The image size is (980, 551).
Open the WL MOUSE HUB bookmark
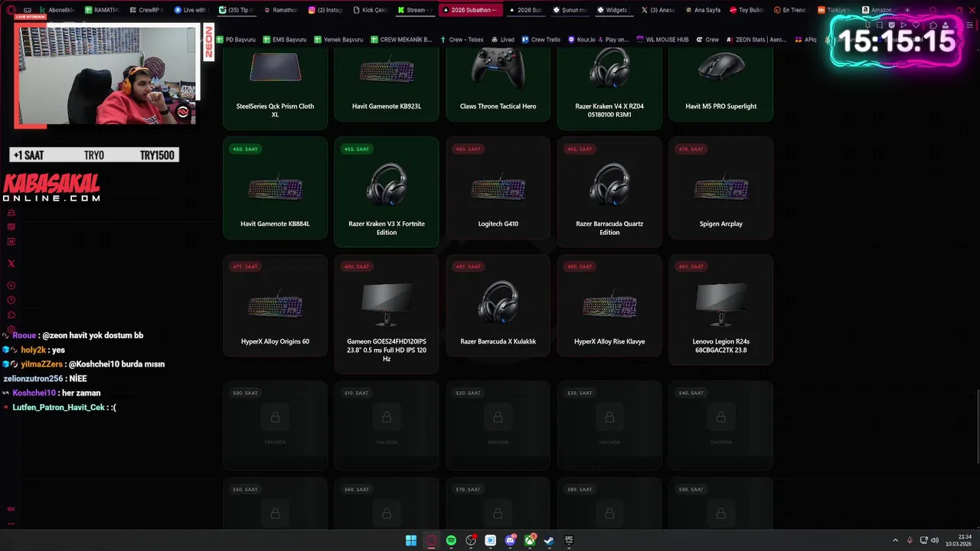pyautogui.click(x=662, y=39)
